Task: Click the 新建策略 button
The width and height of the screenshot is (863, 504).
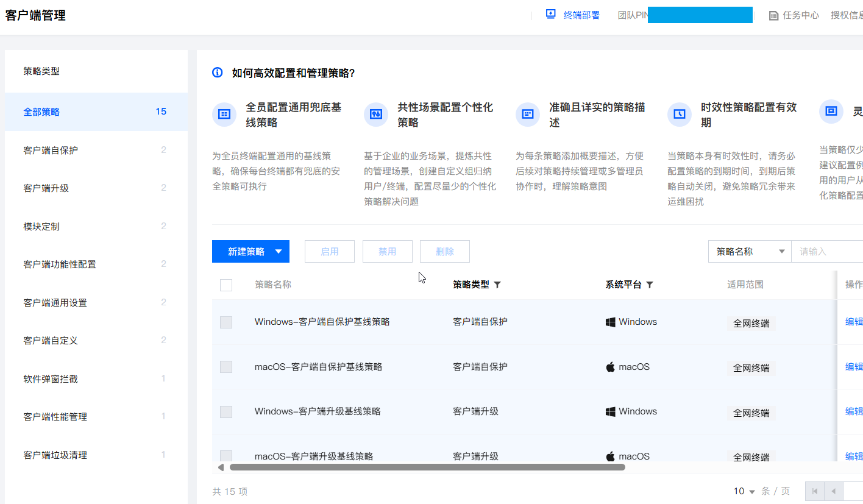Action: click(x=250, y=252)
